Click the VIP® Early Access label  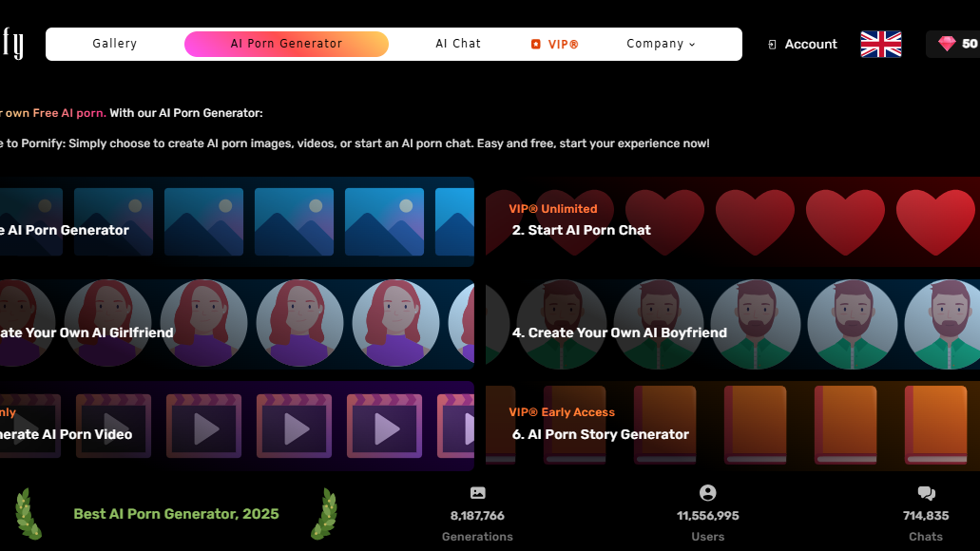tap(562, 412)
